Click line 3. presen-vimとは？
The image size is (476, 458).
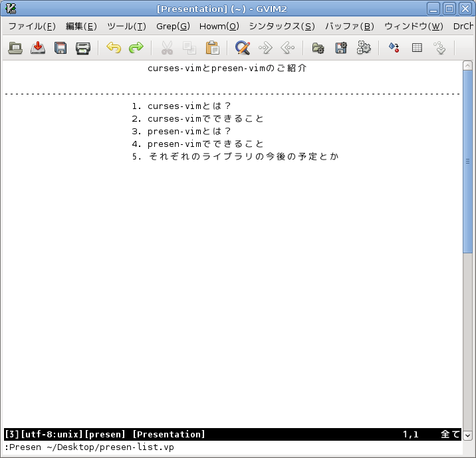181,132
